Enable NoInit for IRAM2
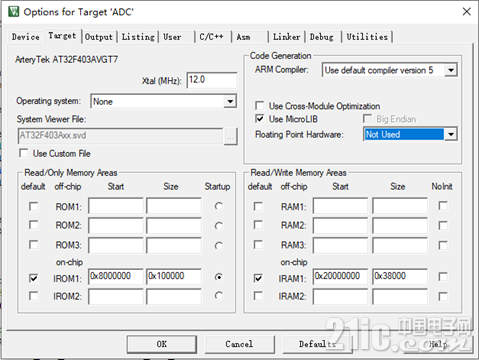The height and width of the screenshot is (360, 479). pyautogui.click(x=443, y=296)
